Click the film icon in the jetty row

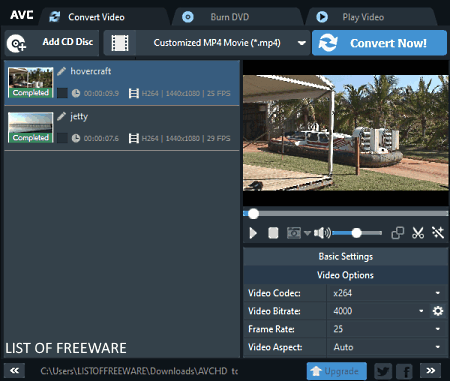pos(134,138)
